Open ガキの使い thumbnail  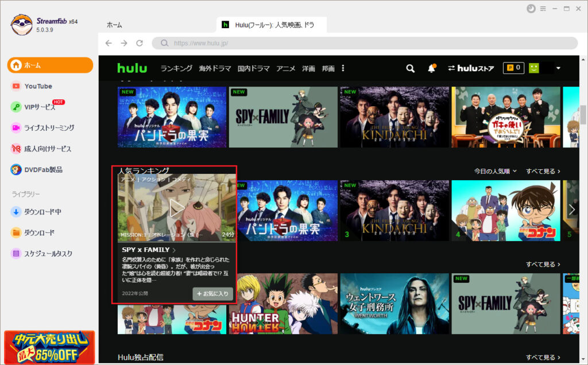click(505, 117)
